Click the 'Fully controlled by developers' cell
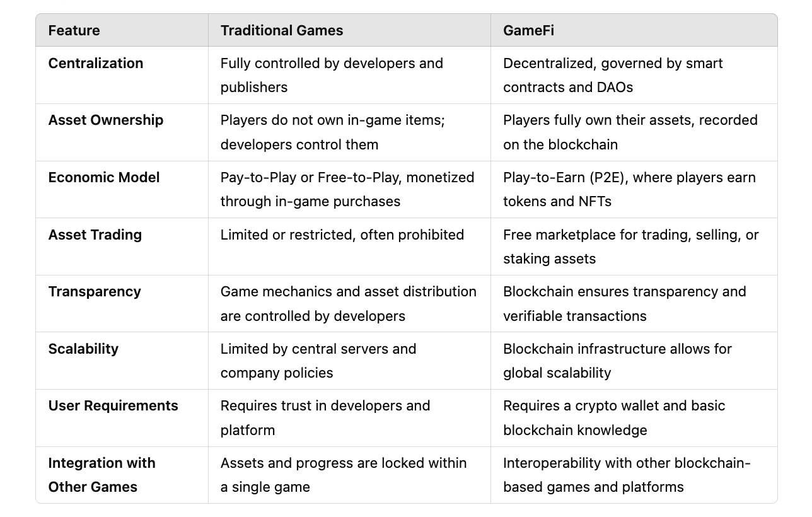Screen dimensions: 812x517 (x=332, y=75)
